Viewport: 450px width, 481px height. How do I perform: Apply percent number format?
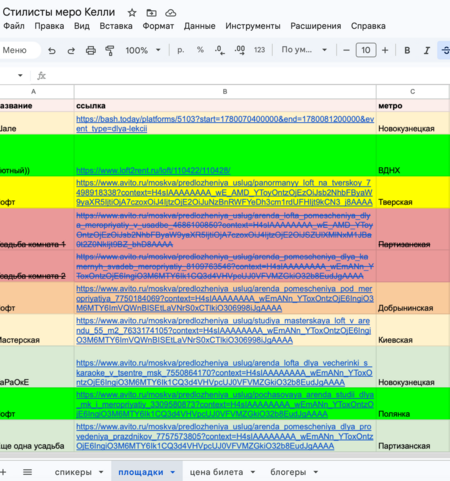point(200,50)
